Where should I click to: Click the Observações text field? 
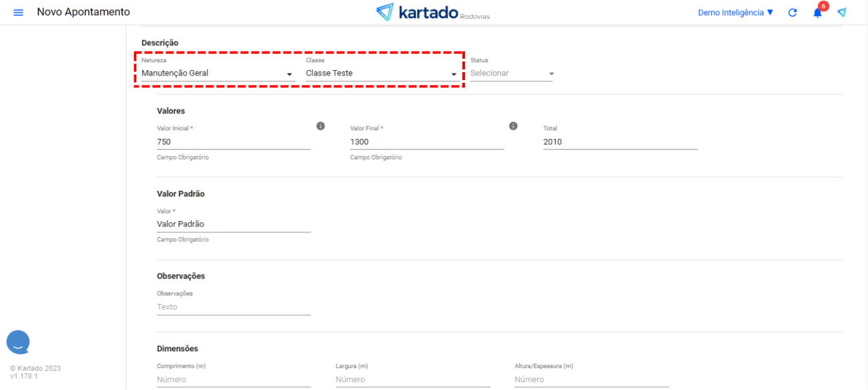pos(234,307)
